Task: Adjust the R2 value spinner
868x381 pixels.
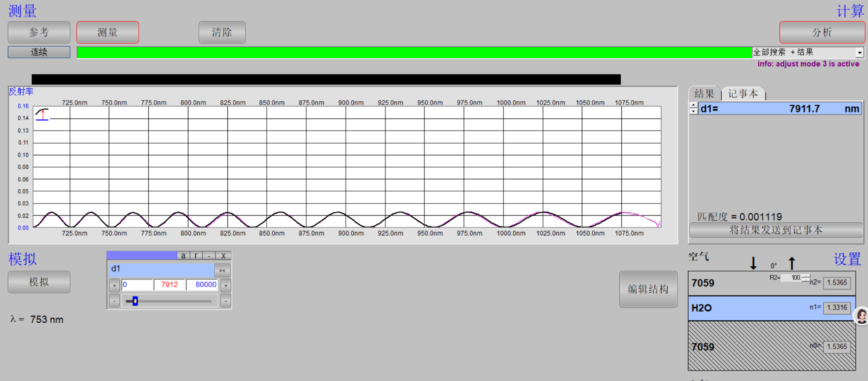Action: [806, 278]
